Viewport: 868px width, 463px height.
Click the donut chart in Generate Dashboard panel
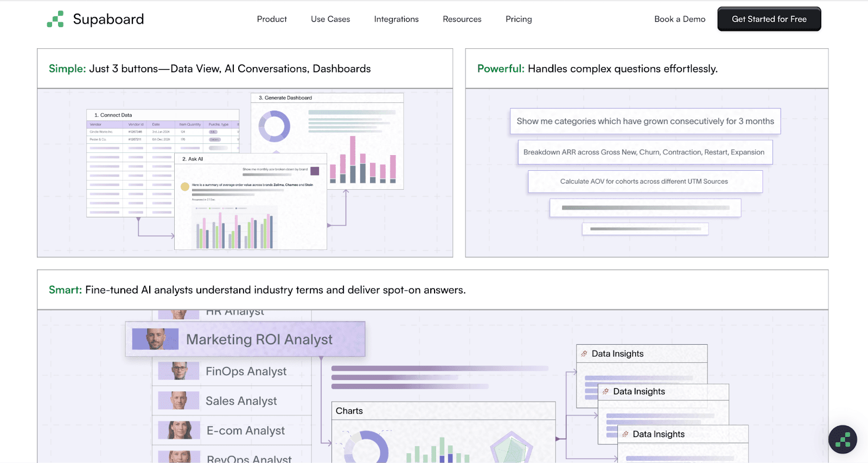click(x=274, y=126)
